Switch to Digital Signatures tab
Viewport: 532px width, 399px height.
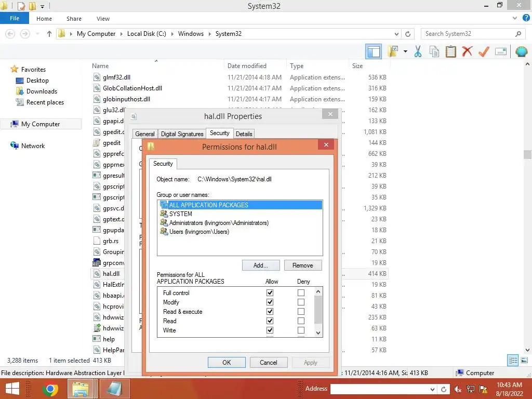182,134
